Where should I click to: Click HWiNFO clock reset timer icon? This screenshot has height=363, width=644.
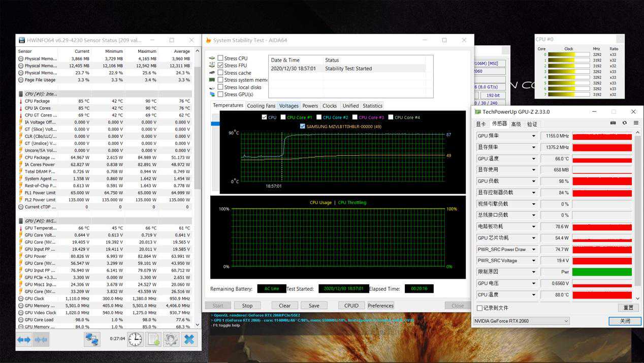pyautogui.click(x=135, y=340)
